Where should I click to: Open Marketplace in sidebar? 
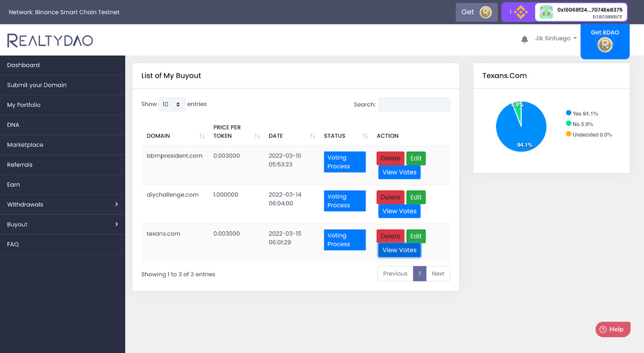coord(62,145)
